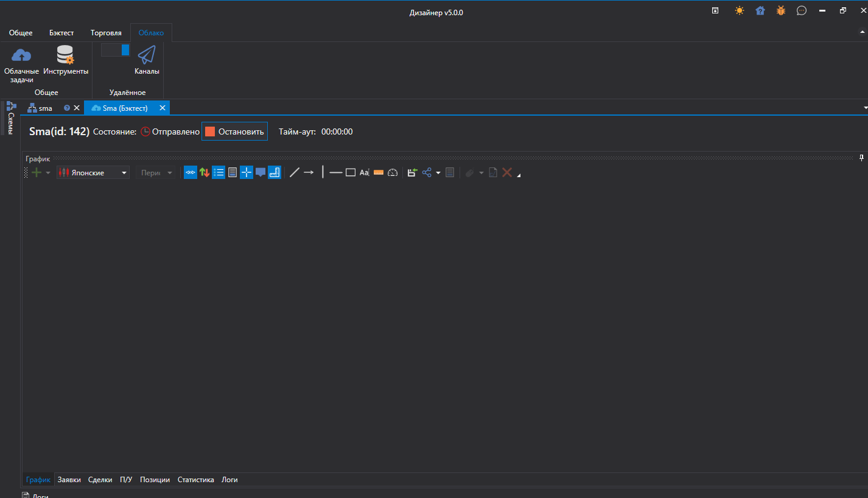Screen dimensions: 868x498
Task: Open Каналы with the paper-plane icon
Action: (x=147, y=60)
